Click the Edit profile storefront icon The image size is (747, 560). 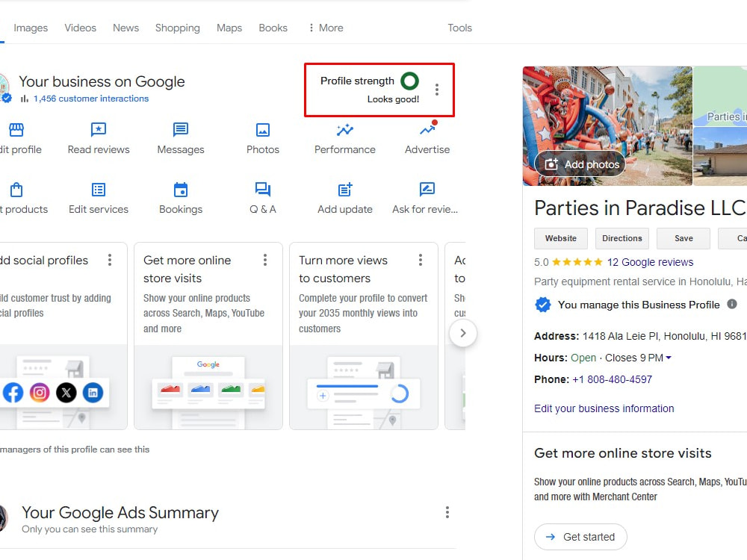[16, 129]
